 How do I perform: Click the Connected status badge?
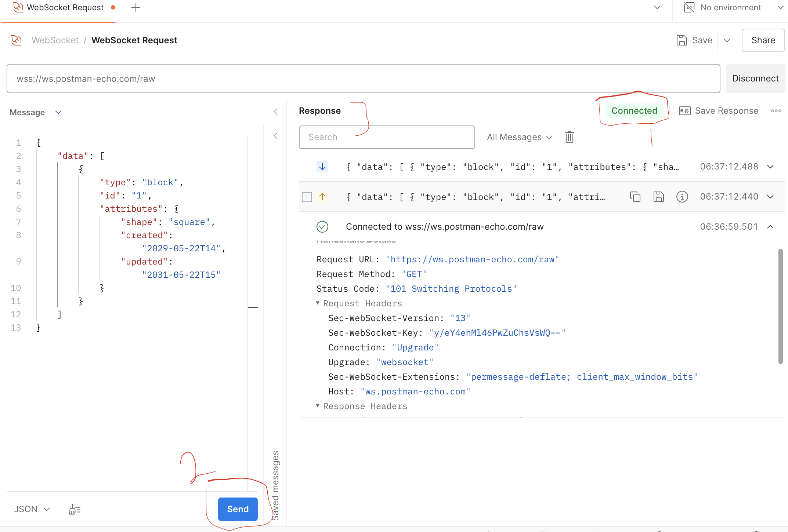pyautogui.click(x=634, y=111)
